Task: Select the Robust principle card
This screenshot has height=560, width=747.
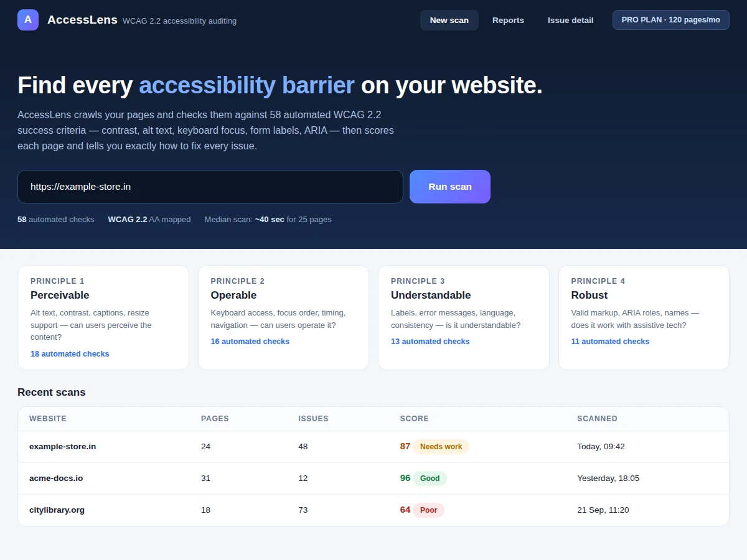Action: coord(644,318)
